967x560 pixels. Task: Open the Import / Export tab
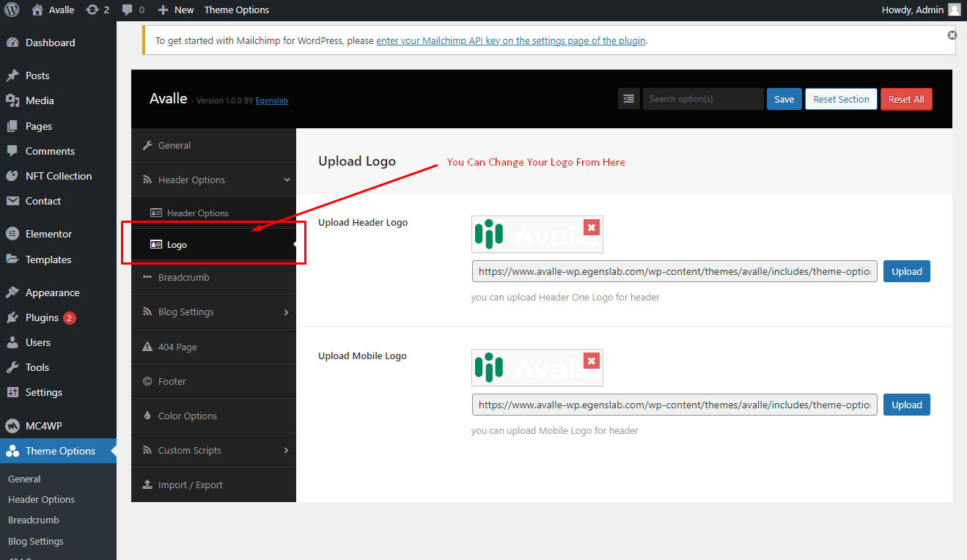pos(213,485)
